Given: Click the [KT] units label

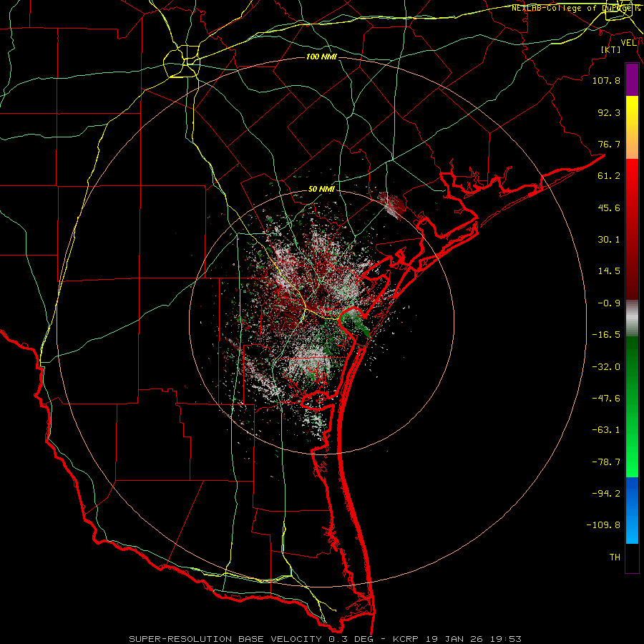Looking at the screenshot, I should 611,49.
